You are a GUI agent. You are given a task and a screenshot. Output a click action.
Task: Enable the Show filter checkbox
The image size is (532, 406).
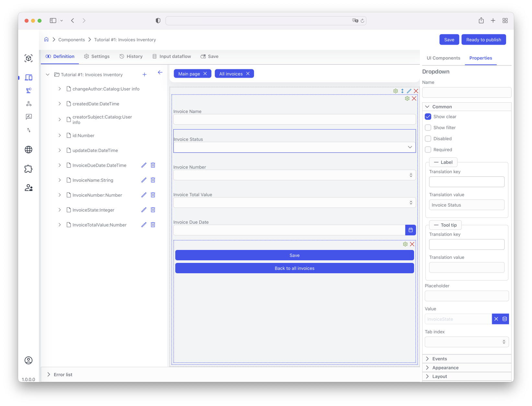coord(428,128)
